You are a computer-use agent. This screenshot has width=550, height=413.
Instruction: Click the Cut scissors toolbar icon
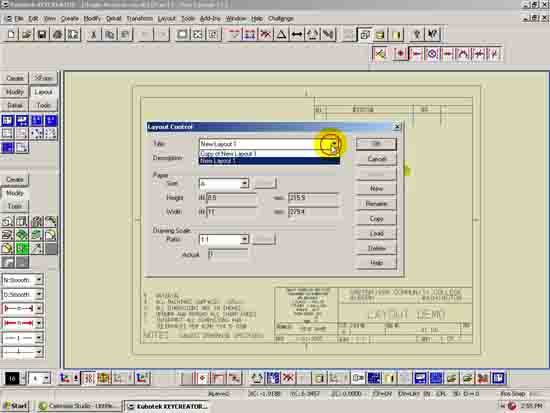click(94, 34)
